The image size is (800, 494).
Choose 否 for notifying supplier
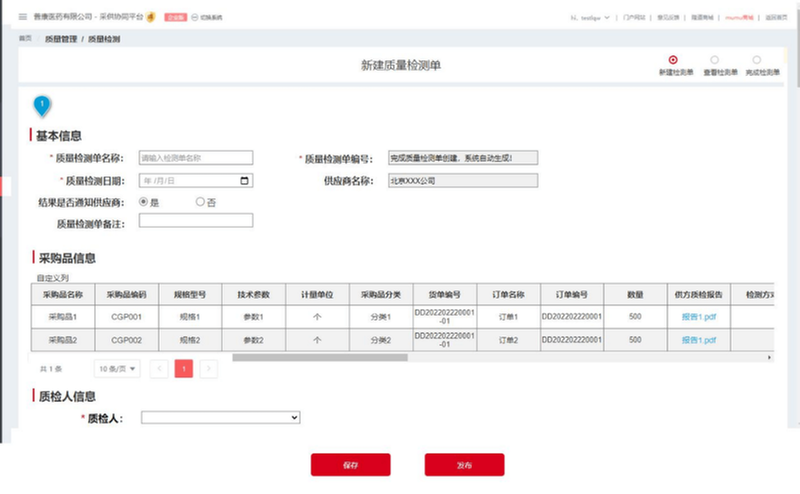pos(200,202)
